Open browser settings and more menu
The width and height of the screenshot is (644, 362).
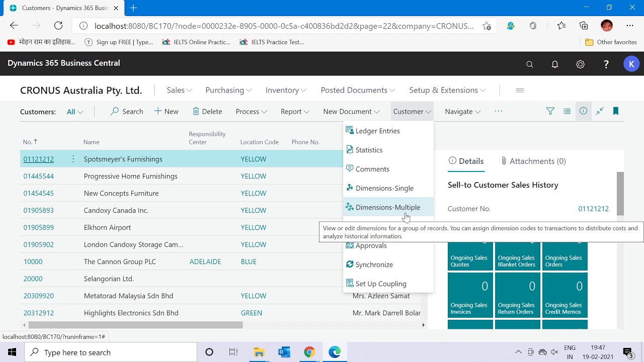coord(630,26)
